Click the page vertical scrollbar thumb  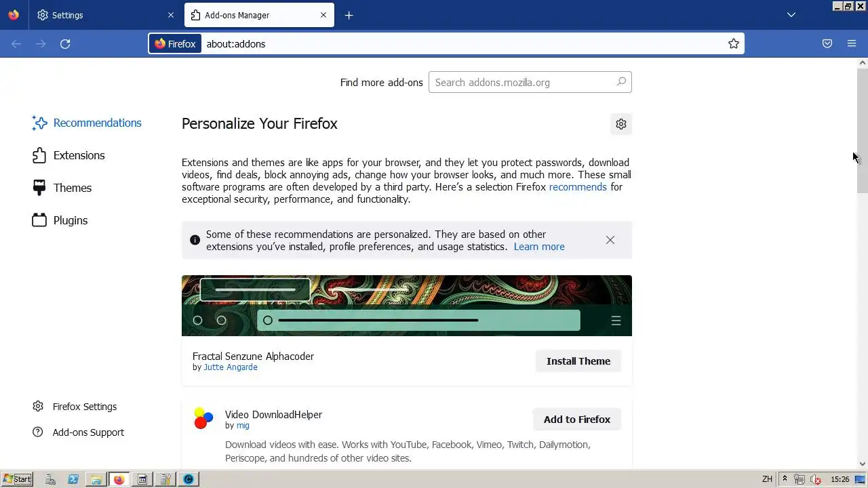click(x=862, y=130)
